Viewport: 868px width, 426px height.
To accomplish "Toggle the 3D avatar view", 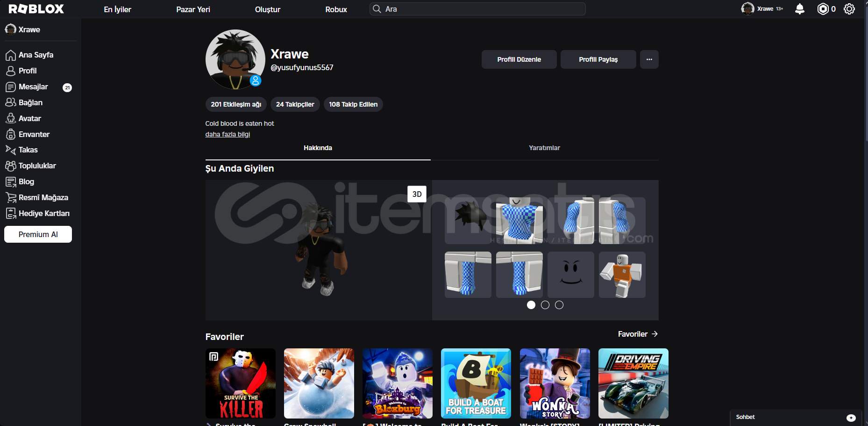I will click(417, 194).
